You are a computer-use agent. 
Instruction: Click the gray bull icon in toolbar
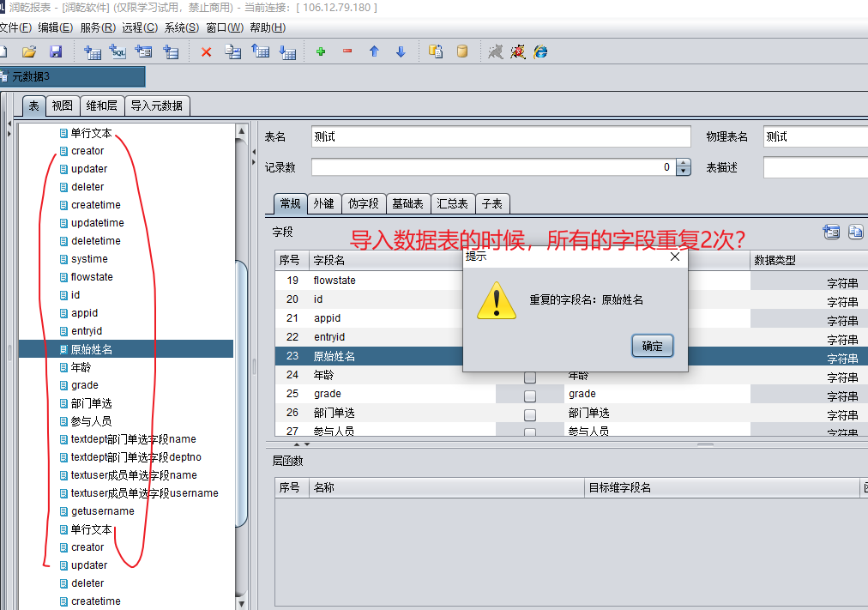click(x=496, y=52)
